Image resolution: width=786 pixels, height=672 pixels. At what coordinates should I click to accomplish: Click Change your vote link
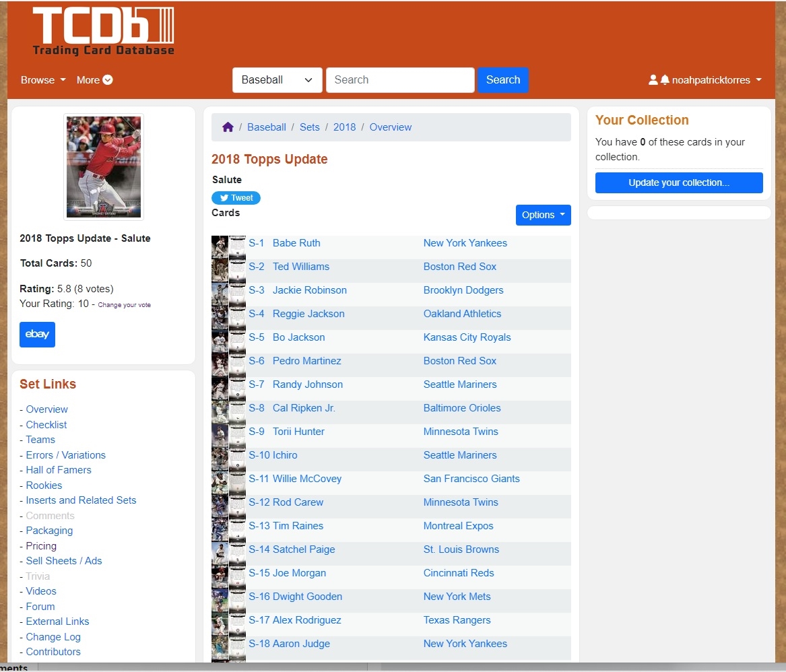125,304
